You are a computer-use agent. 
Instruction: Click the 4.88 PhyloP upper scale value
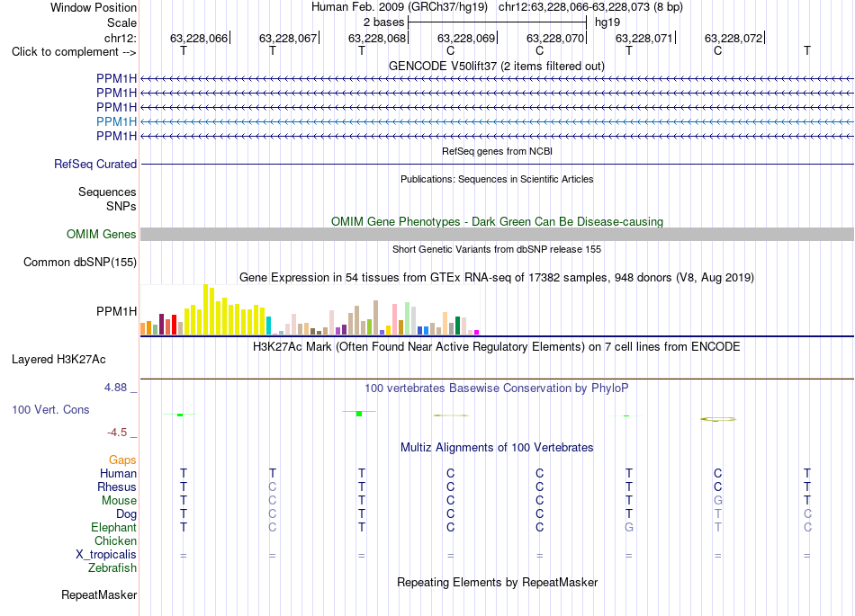pyautogui.click(x=115, y=388)
